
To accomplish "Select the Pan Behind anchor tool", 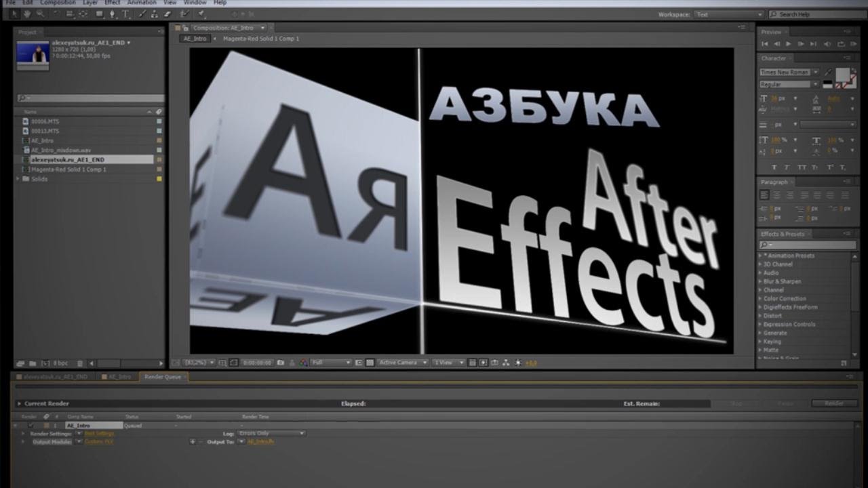I will tap(83, 14).
